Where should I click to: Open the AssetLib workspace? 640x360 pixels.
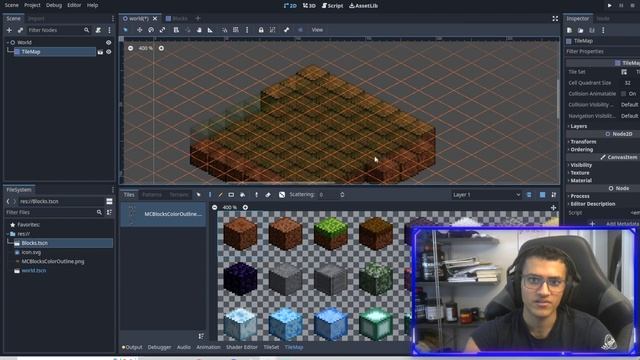click(x=363, y=6)
